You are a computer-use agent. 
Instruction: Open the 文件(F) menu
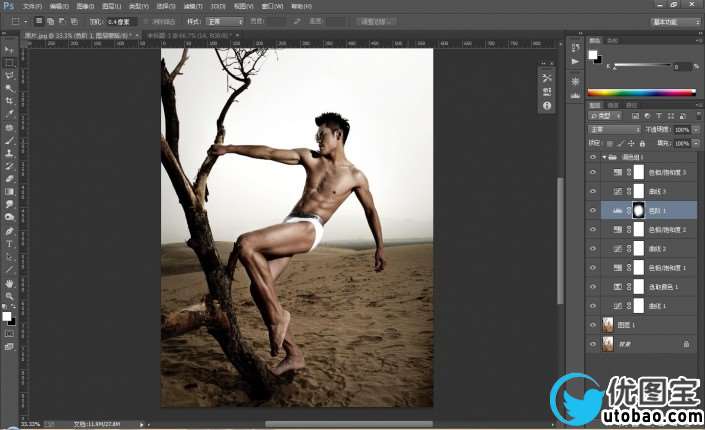coord(32,6)
